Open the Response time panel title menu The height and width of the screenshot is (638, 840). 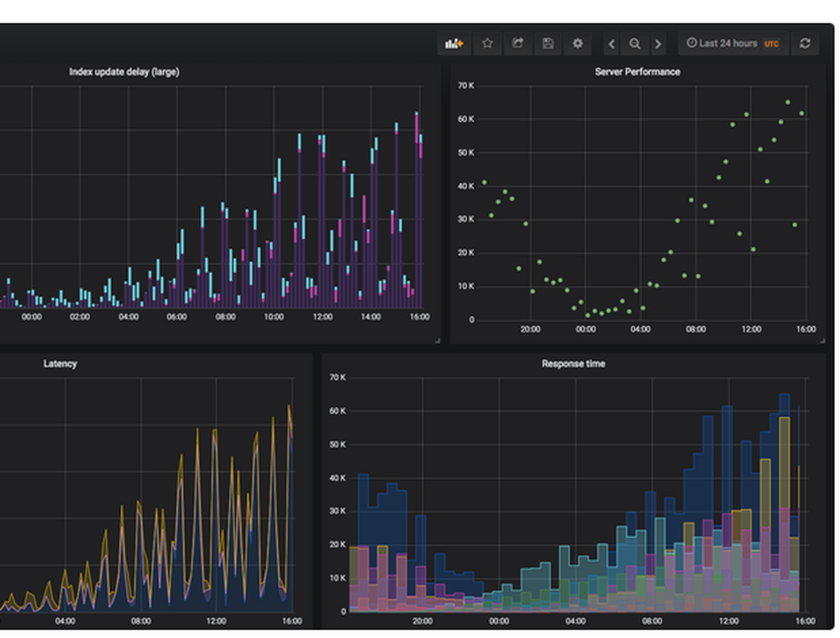tap(575, 363)
